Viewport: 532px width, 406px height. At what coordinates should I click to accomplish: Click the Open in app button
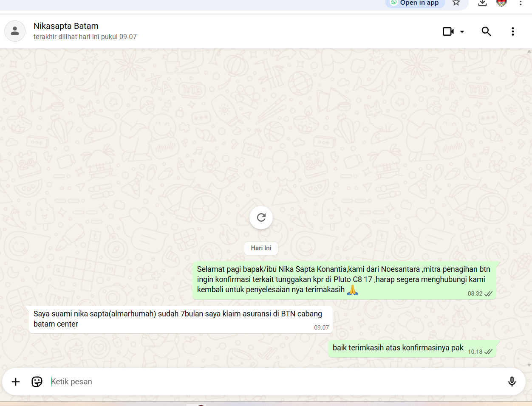pyautogui.click(x=415, y=3)
